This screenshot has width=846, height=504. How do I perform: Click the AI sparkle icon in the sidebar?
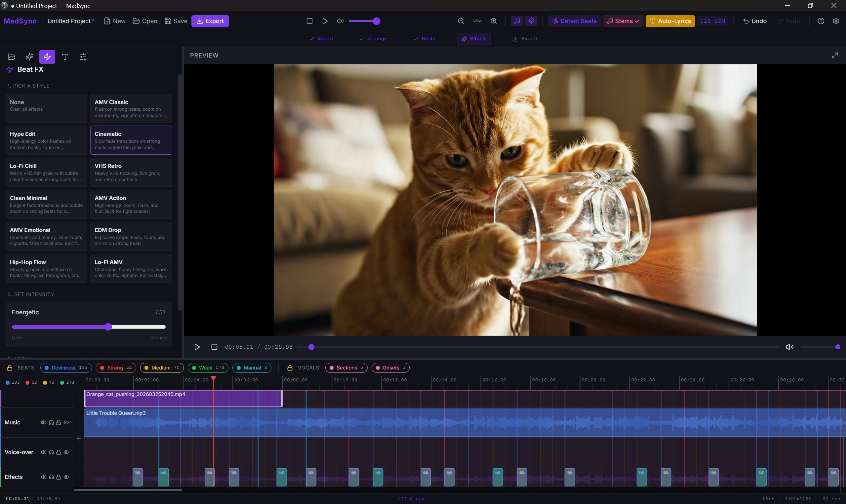(29, 57)
